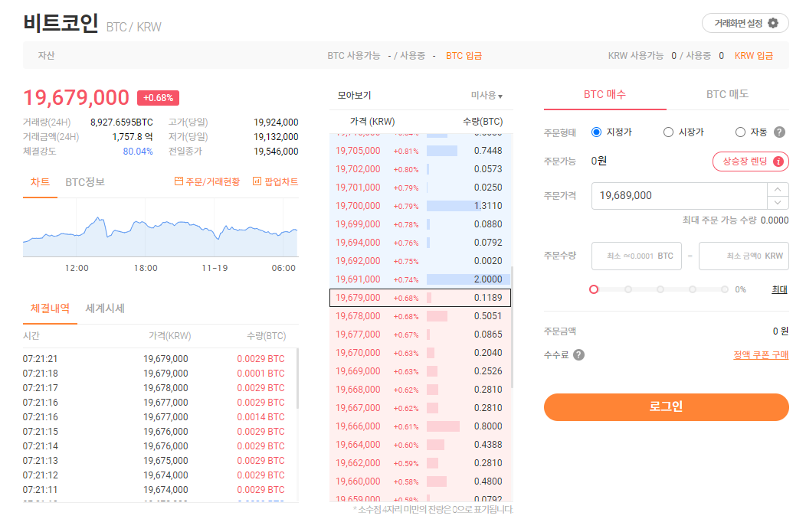Screen dimensions: 806x532
Task: Click the KRW 입금 link
Action: [x=754, y=55]
